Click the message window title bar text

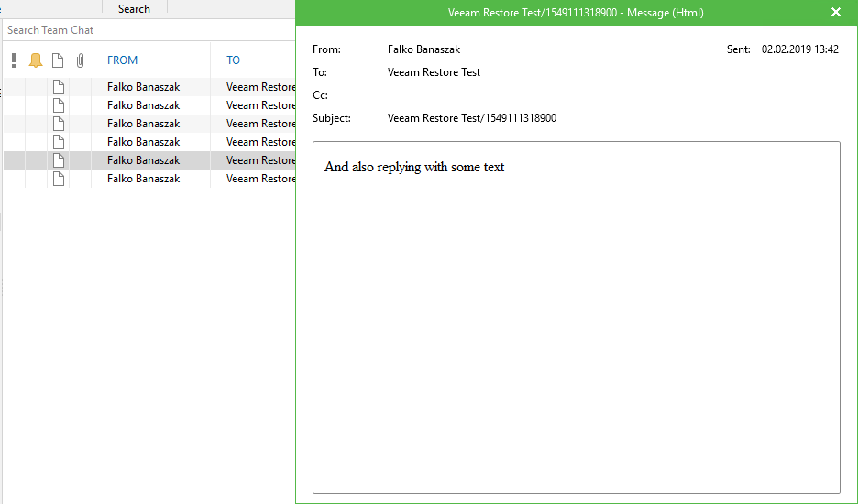[576, 13]
